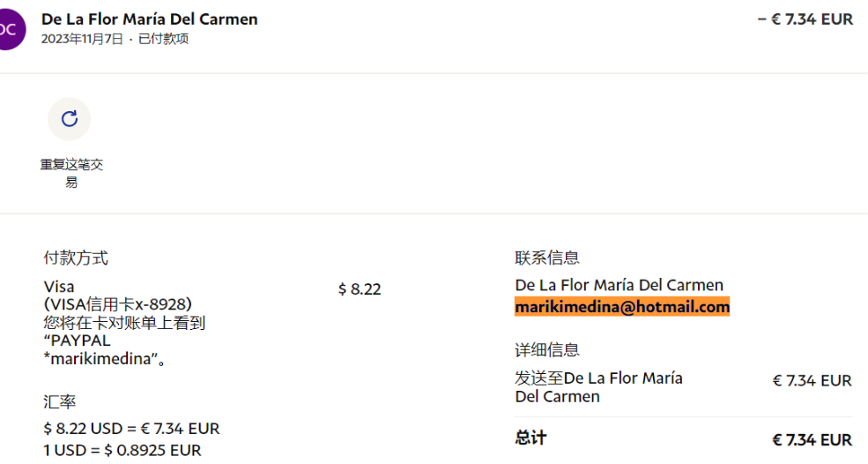Click the $ 8.22 USD = € 7.34 EUR line
The height and width of the screenshot is (464, 868).
131,429
